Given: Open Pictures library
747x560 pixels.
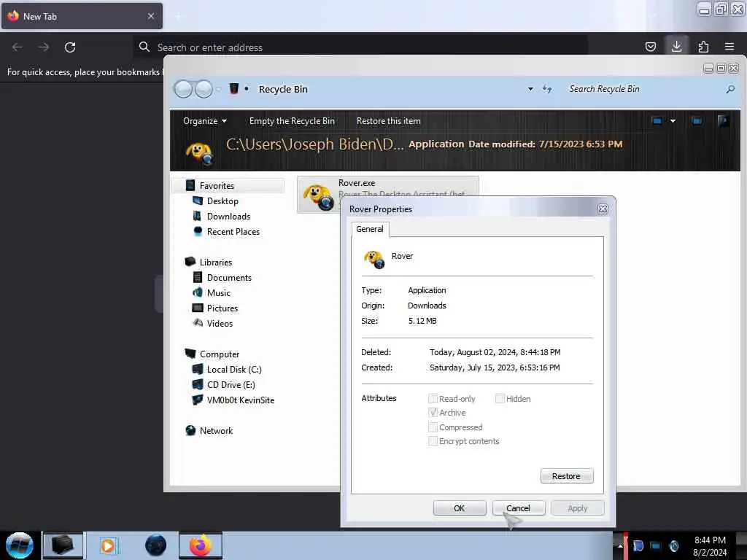Looking at the screenshot, I should click(222, 308).
